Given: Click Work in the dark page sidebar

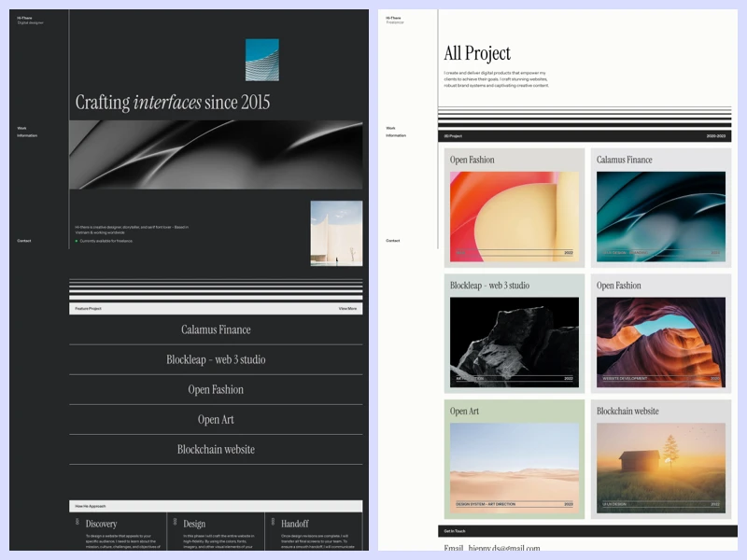Looking at the screenshot, I should coord(21,128).
